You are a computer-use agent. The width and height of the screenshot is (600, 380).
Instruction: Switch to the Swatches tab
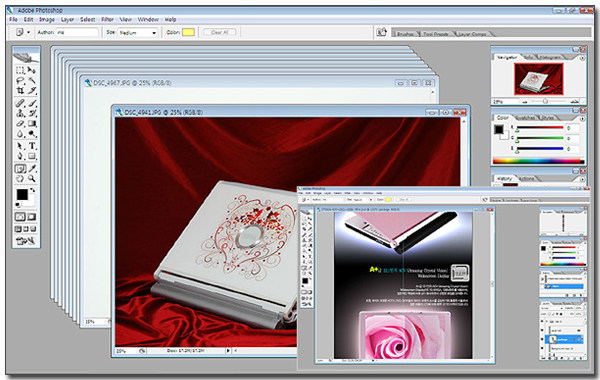(x=525, y=117)
